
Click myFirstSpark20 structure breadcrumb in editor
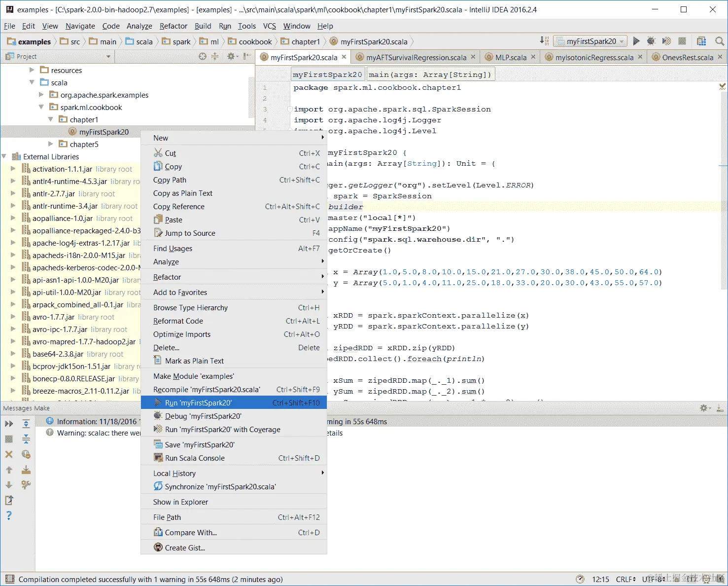click(328, 74)
